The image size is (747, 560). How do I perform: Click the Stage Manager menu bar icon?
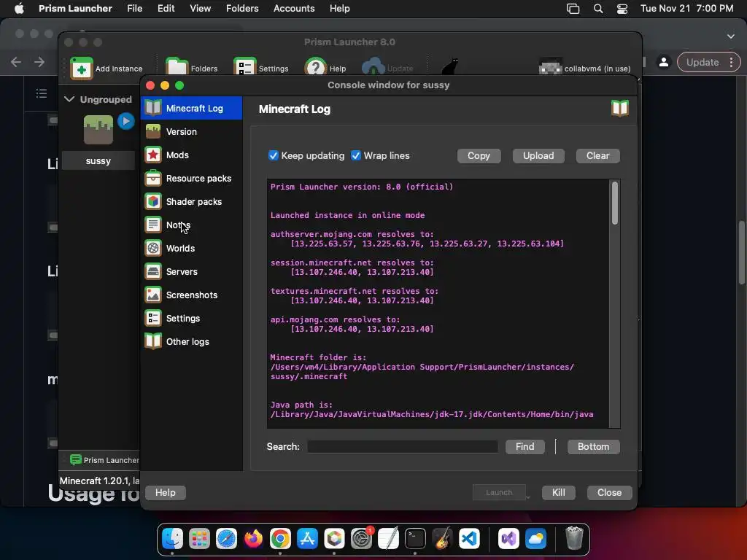point(573,9)
